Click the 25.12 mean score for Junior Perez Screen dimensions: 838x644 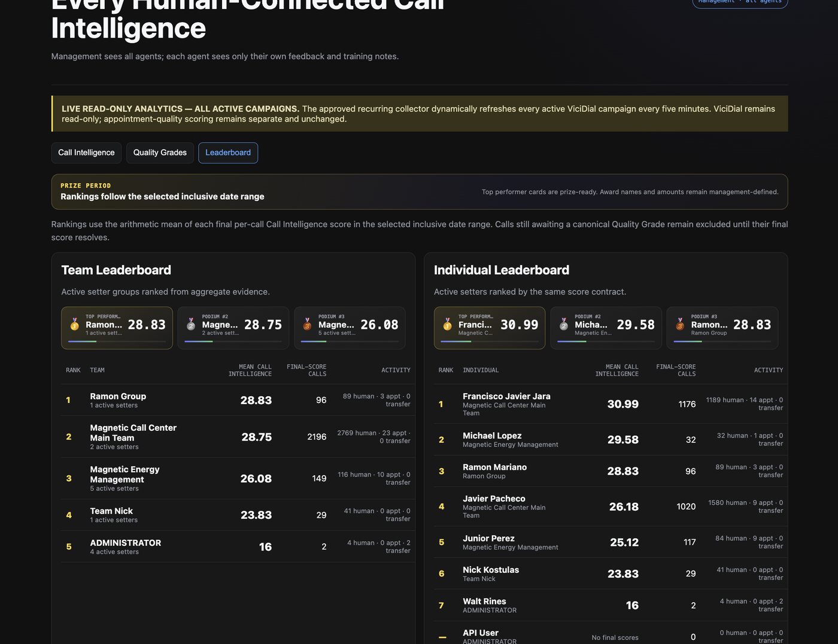coord(624,542)
